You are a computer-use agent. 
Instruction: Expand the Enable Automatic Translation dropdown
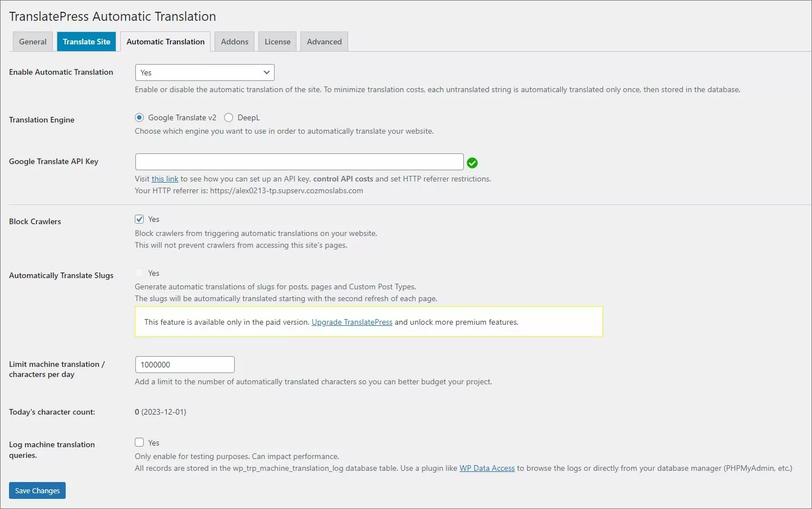205,72
